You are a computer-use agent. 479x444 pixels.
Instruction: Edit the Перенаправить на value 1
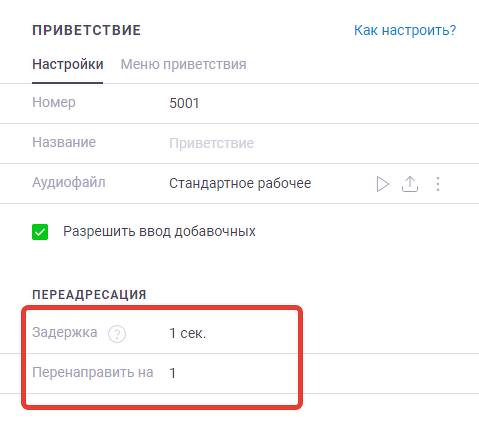click(x=172, y=373)
